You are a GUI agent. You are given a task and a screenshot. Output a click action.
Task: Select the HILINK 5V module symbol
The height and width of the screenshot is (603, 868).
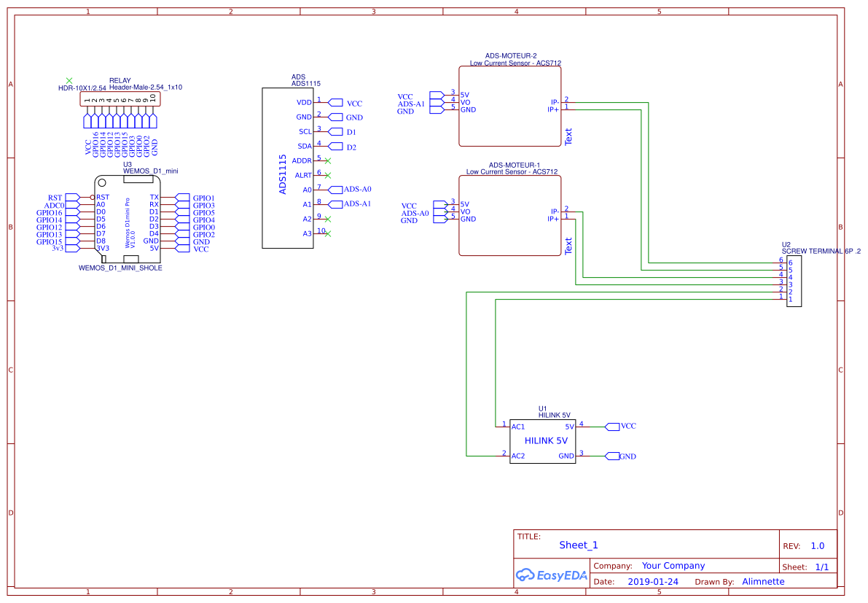click(x=542, y=440)
